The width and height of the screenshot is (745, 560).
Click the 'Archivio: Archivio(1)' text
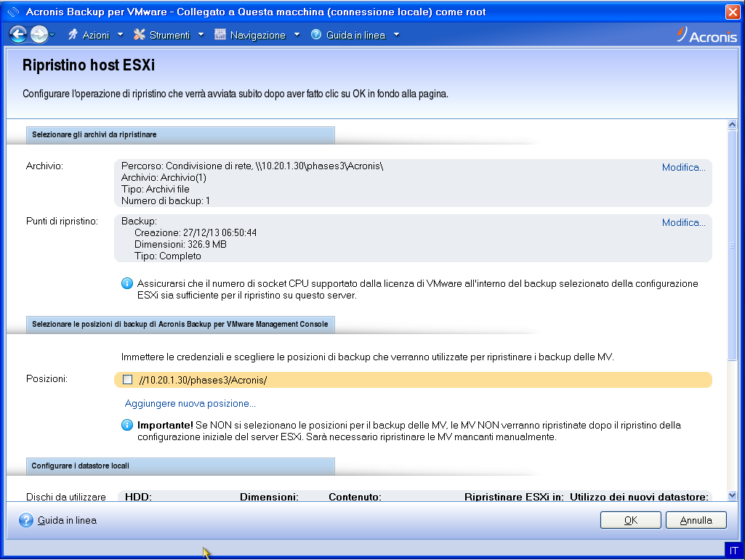tap(164, 178)
